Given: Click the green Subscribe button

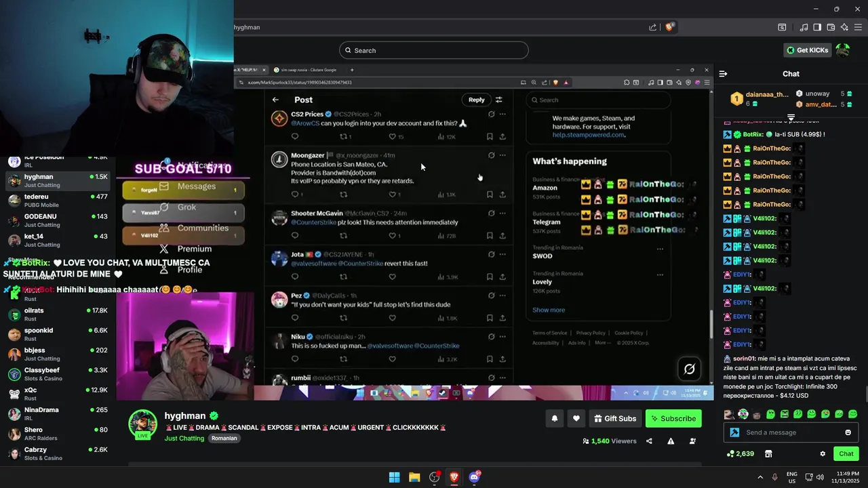Looking at the screenshot, I should 673,418.
